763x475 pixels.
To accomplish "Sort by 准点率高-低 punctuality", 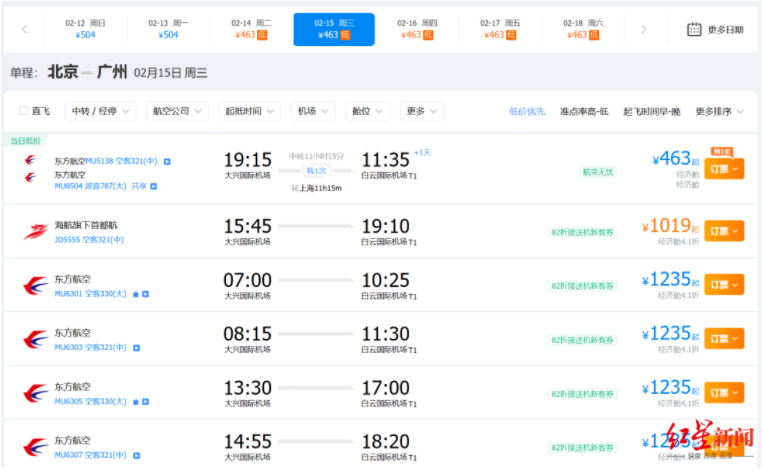I will point(584,111).
